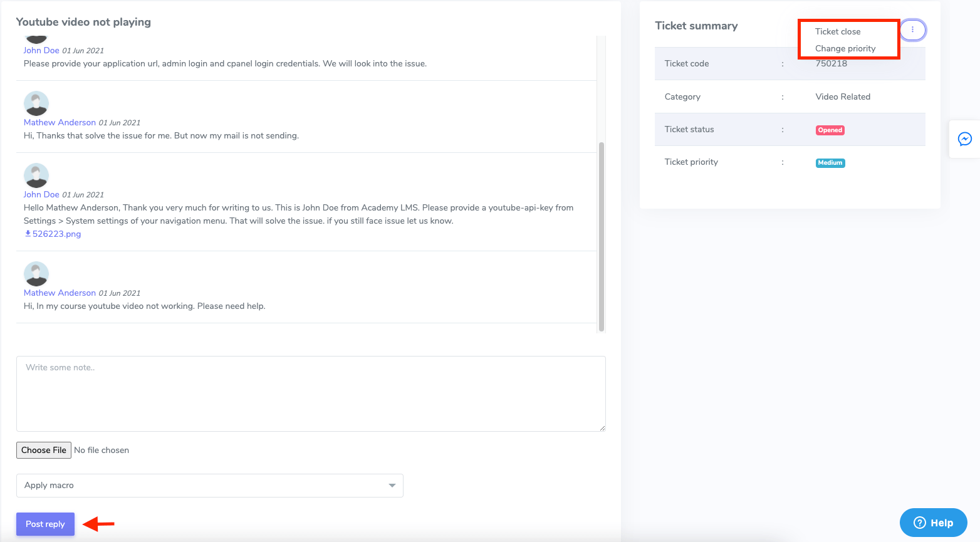The image size is (980, 542).
Task: Open the Messenger chat icon
Action: coord(964,139)
